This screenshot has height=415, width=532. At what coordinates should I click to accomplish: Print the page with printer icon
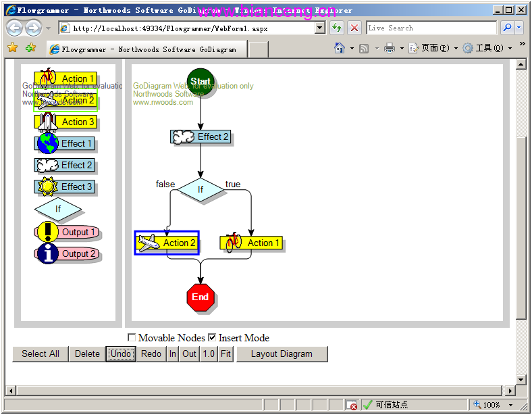click(390, 48)
